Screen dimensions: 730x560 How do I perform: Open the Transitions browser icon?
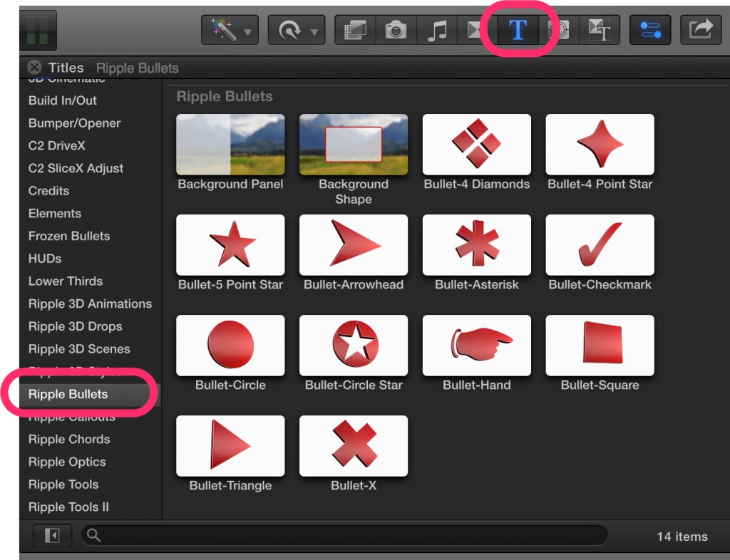coord(475,30)
